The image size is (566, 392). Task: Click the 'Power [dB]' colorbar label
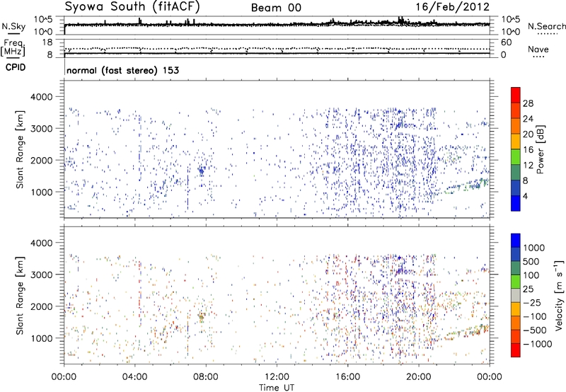pyautogui.click(x=540, y=149)
